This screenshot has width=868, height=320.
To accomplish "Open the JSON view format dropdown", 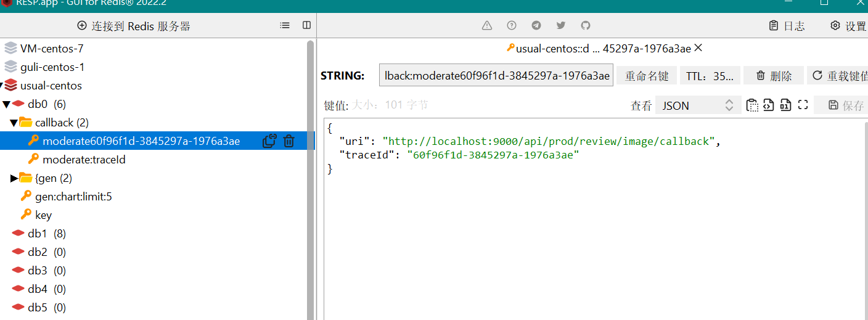I will (x=698, y=105).
